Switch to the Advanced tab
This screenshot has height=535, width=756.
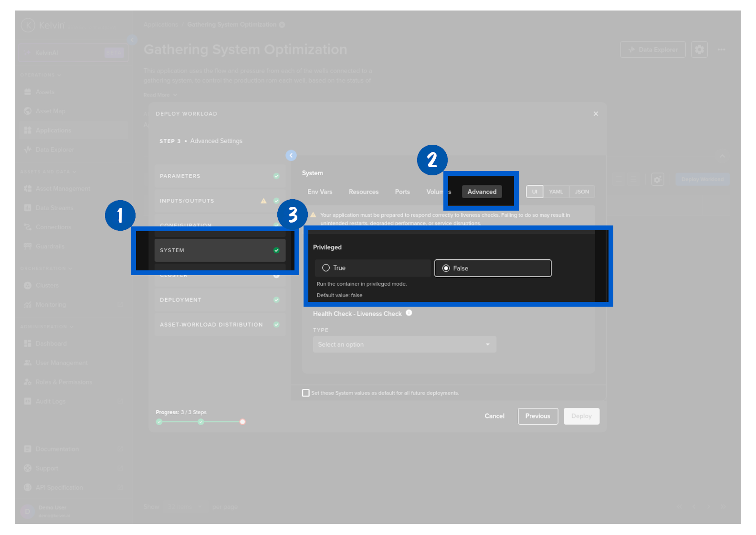coord(482,192)
